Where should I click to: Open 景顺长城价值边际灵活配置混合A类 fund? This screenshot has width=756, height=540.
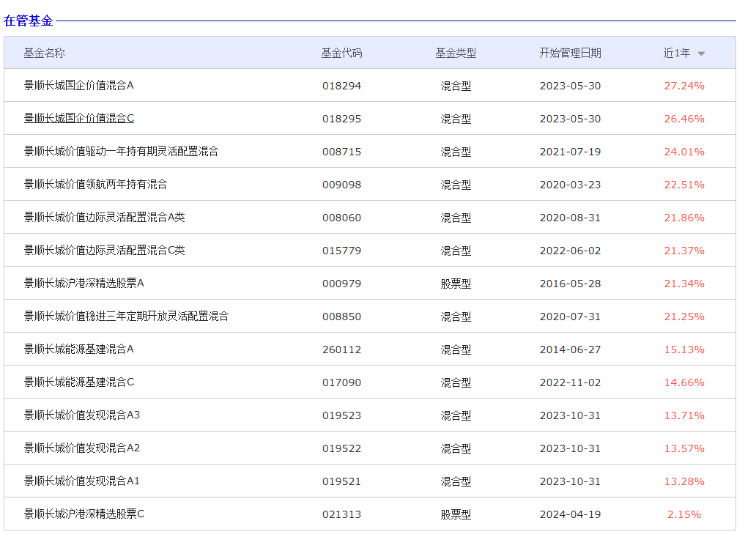click(x=104, y=218)
